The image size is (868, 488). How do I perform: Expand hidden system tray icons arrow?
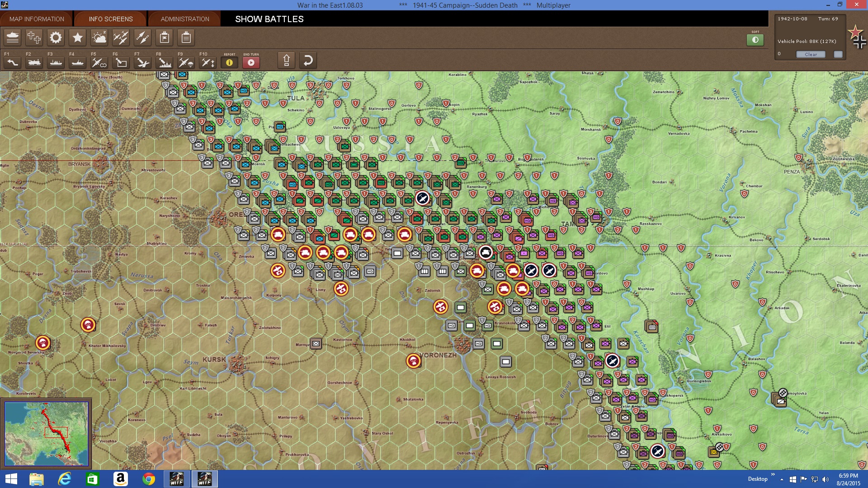782,479
